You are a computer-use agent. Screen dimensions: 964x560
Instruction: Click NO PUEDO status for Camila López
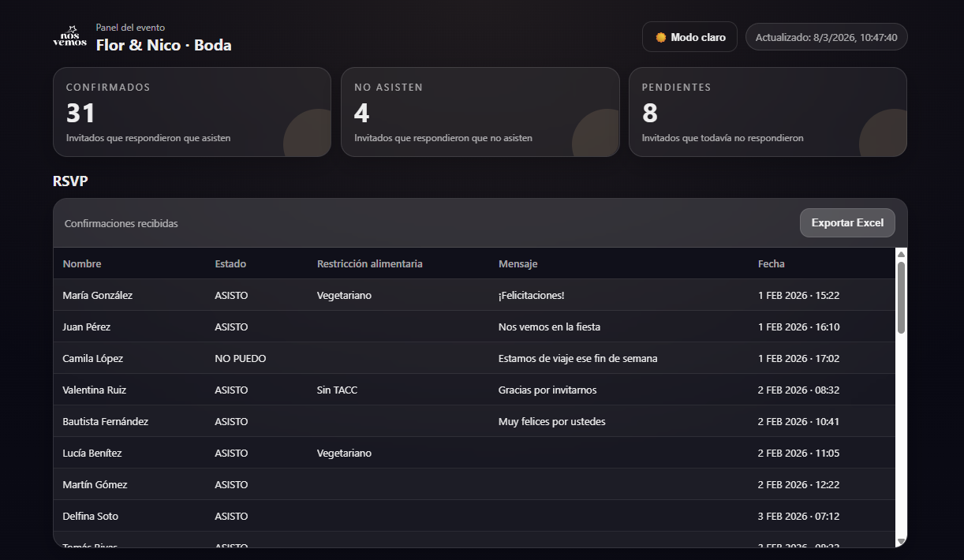coord(240,358)
